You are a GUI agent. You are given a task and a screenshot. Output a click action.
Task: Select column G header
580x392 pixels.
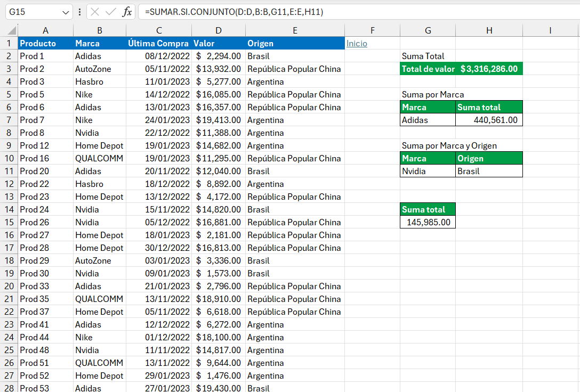point(428,31)
